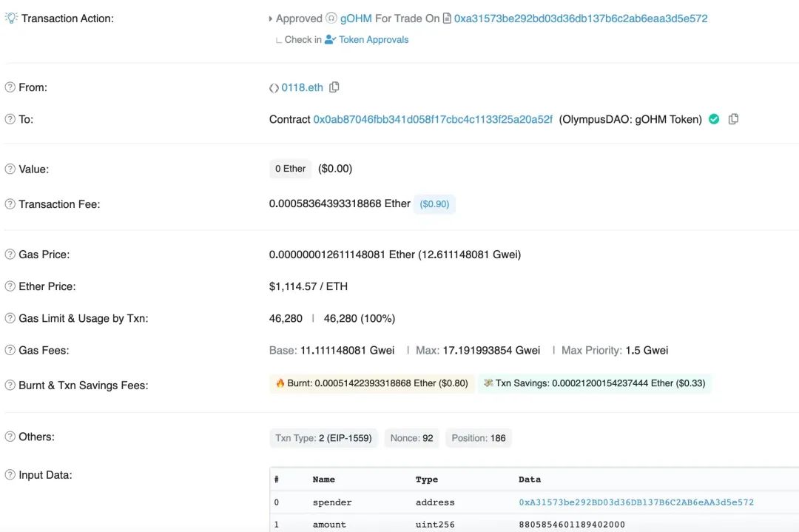
Task: Click the help icon beside Transaction Fee
Action: (x=10, y=203)
